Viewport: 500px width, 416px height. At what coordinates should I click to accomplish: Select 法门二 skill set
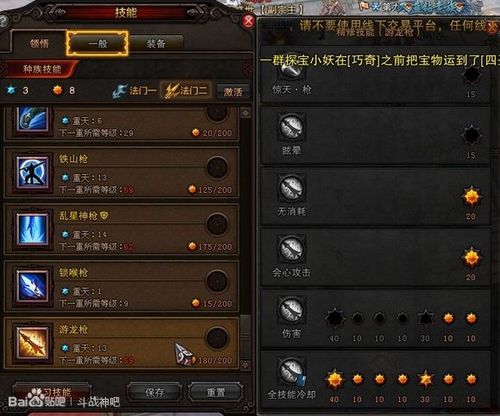(x=187, y=90)
